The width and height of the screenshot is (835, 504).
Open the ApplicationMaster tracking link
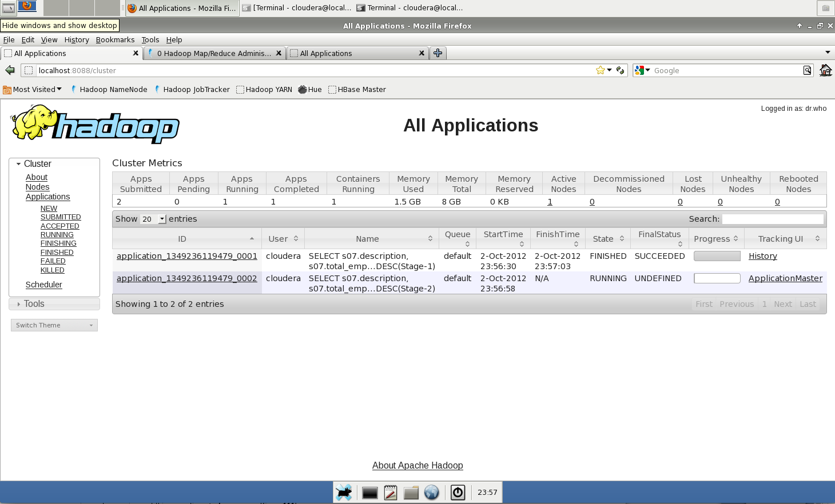(785, 278)
